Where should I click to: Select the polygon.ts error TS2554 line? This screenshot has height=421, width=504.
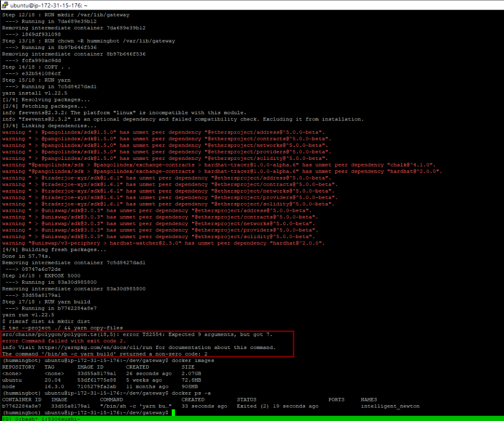[x=137, y=335]
